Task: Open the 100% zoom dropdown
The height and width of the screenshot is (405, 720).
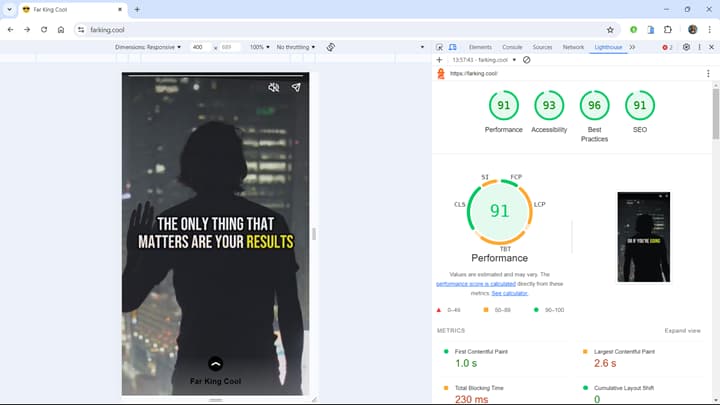Action: click(x=259, y=47)
